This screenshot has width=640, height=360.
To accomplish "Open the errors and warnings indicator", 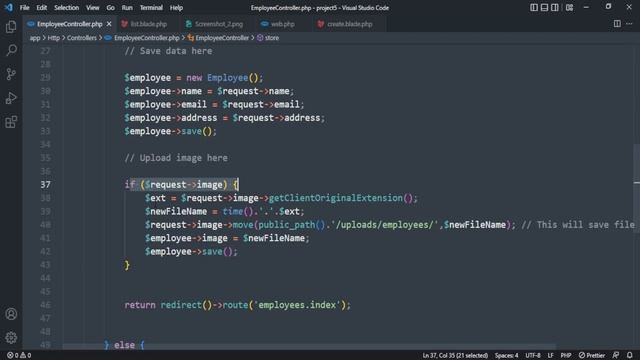I will point(19,355).
